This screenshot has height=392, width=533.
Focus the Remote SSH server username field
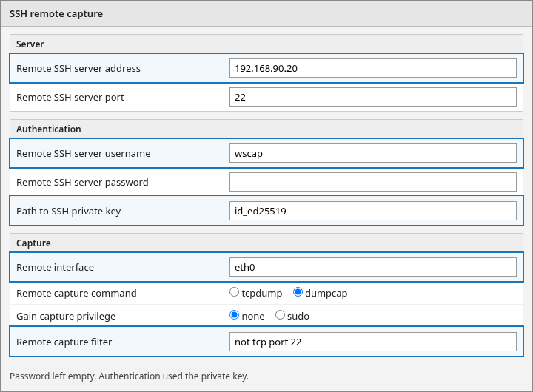373,153
